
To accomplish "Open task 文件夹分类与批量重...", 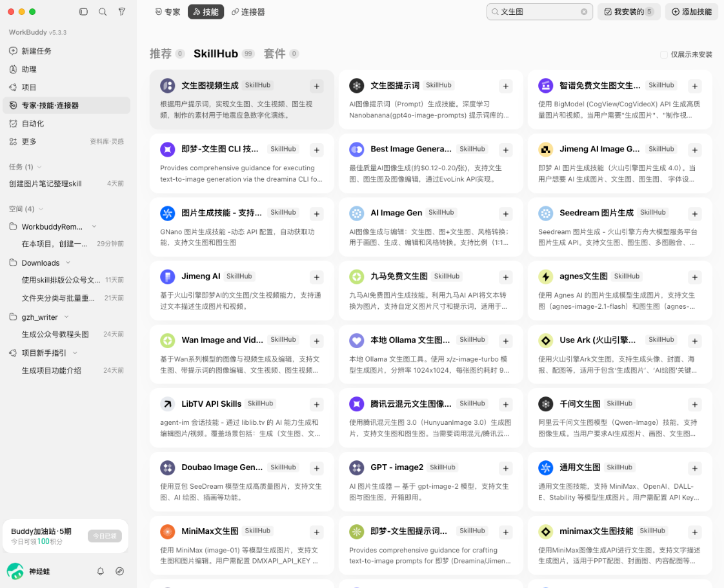I will (x=66, y=298).
